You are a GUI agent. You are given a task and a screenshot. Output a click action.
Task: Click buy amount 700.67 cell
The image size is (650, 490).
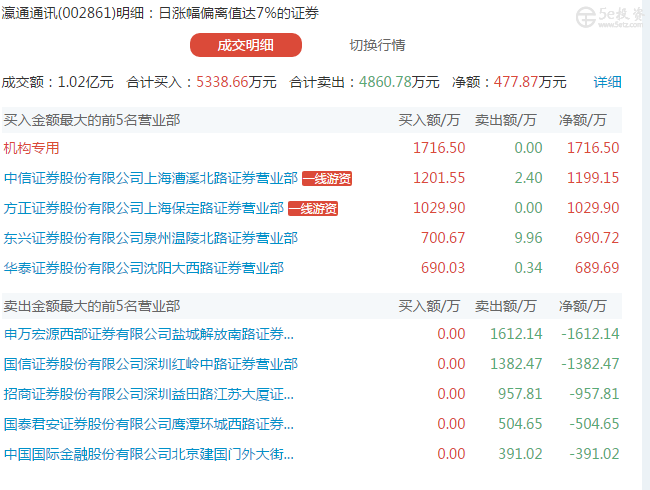point(443,238)
